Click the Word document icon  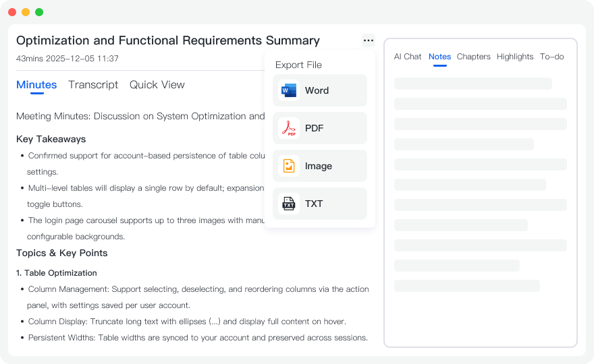[x=289, y=90]
